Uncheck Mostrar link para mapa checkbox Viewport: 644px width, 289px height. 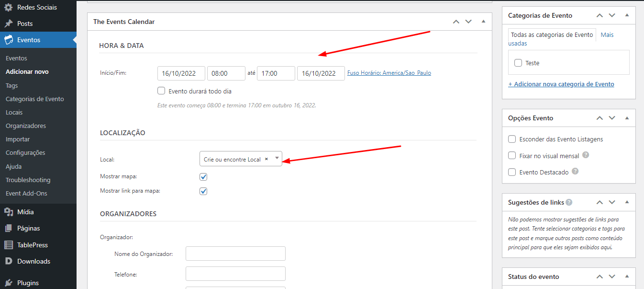point(203,191)
